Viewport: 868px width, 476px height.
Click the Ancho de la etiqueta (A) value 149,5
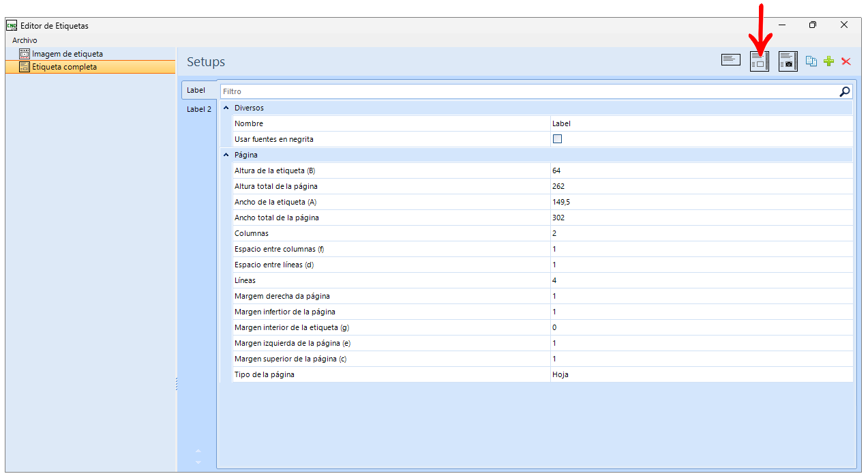pyautogui.click(x=702, y=202)
